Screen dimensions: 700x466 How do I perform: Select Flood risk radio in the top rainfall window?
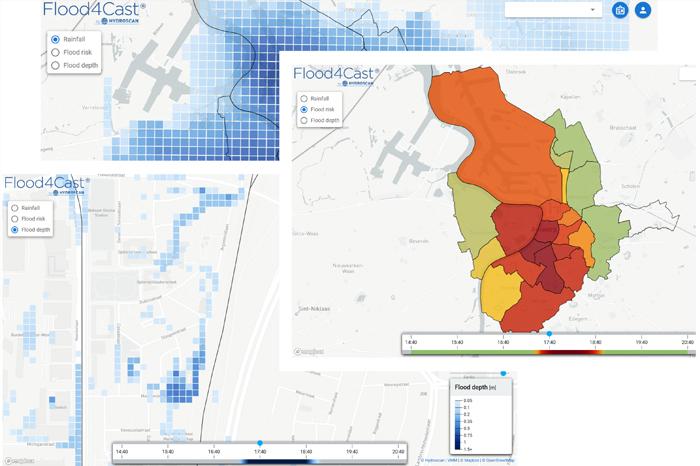point(55,52)
